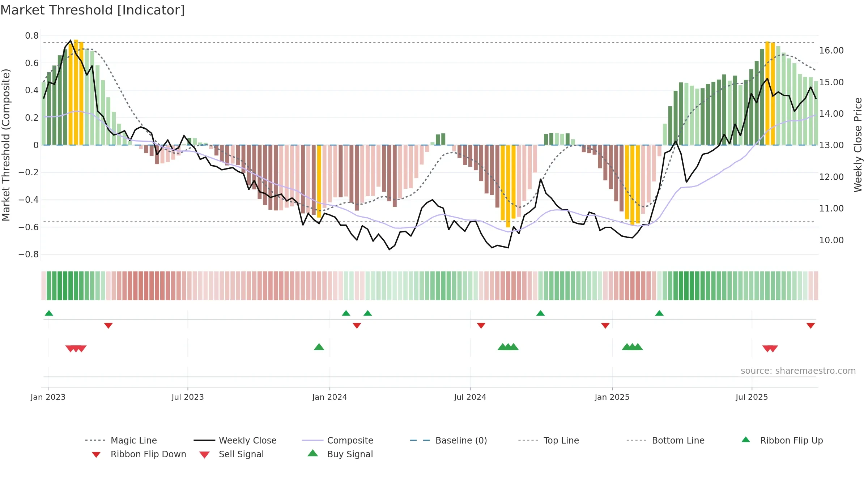Click the lone Buy Signal marker before Jan 2024
The height and width of the screenshot is (488, 868).
point(319,347)
